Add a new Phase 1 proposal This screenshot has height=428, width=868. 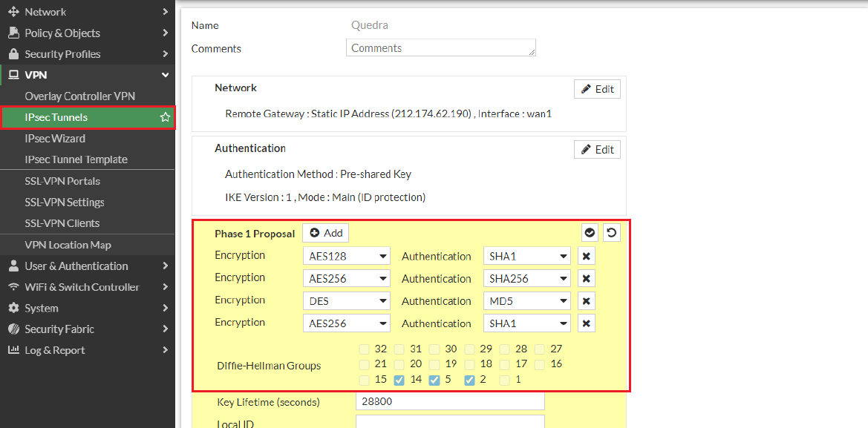325,233
